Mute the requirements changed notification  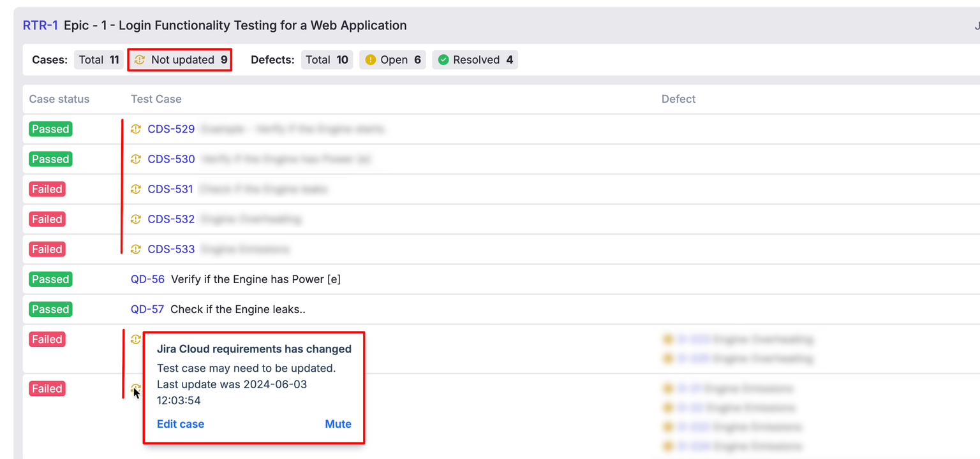[x=338, y=424]
